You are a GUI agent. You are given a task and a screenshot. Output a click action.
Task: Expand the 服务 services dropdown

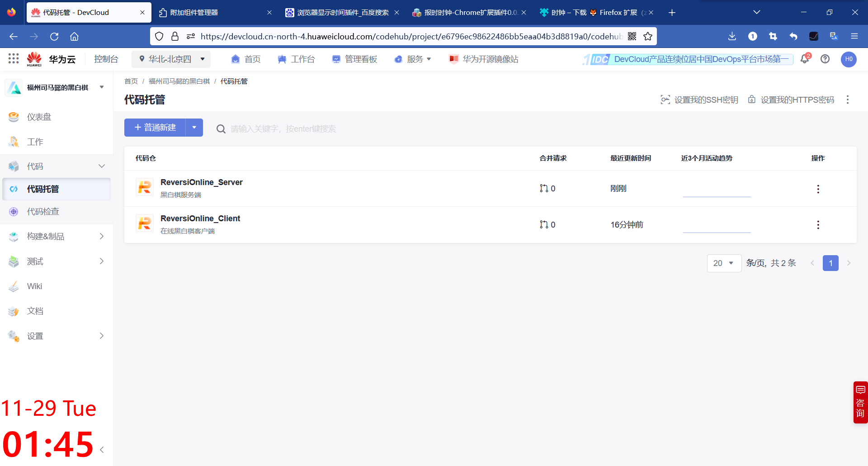pyautogui.click(x=413, y=59)
